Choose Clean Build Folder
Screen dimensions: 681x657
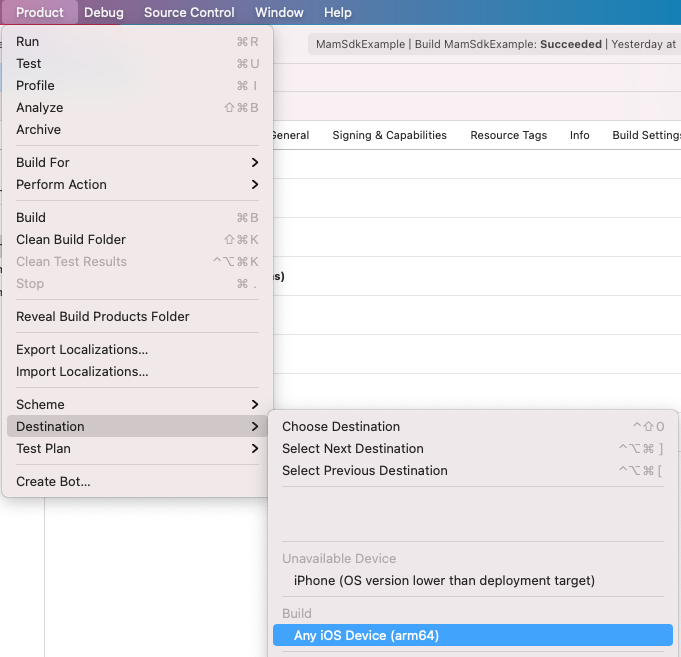pyautogui.click(x=137, y=240)
